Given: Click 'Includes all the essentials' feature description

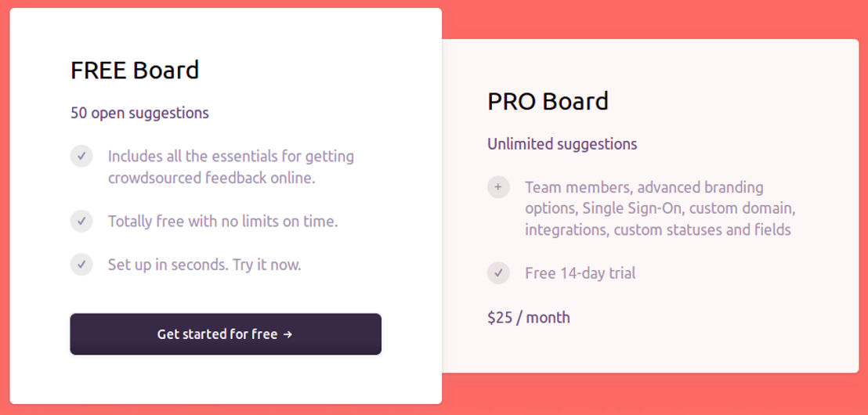Looking at the screenshot, I should coord(231,167).
